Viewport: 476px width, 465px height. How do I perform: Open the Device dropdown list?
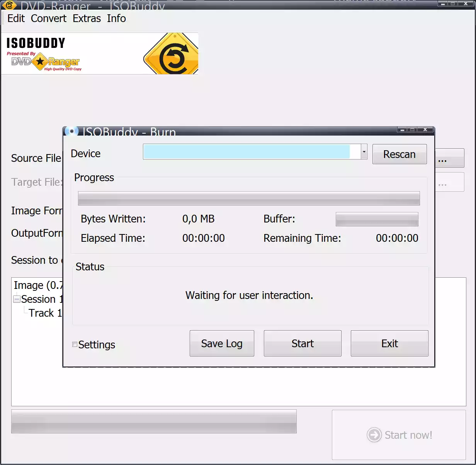(x=363, y=152)
